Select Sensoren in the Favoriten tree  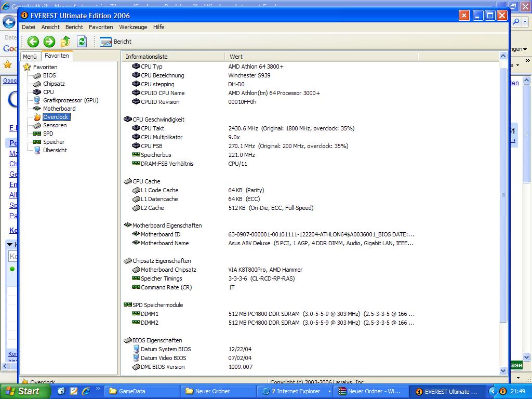55,125
